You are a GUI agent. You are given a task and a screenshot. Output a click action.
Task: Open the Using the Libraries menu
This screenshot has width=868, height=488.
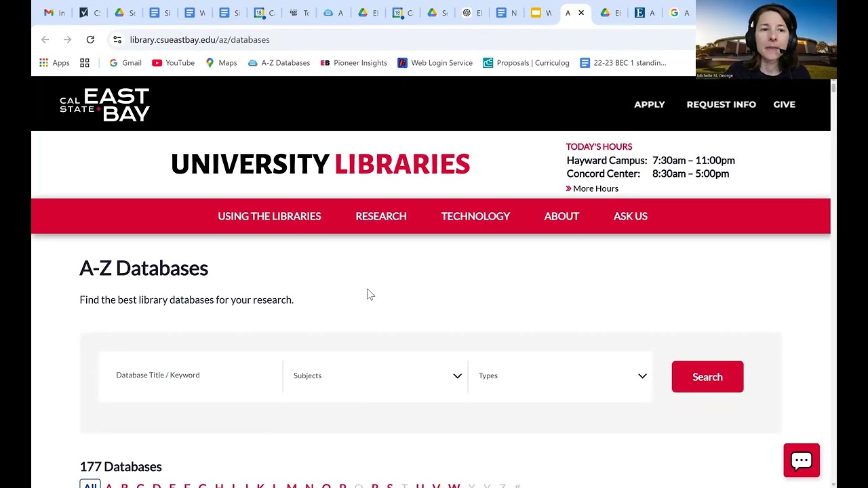tap(269, 216)
